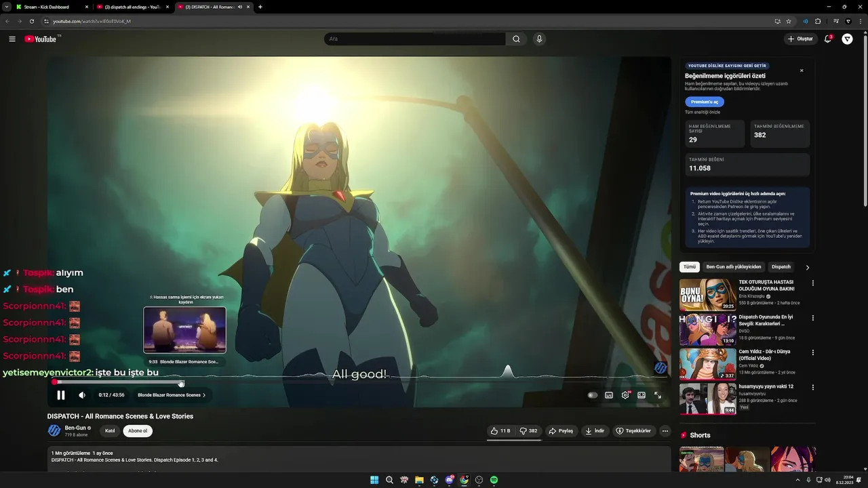Image resolution: width=868 pixels, height=488 pixels.
Task: Bookmark this page with star icon
Action: (789, 21)
